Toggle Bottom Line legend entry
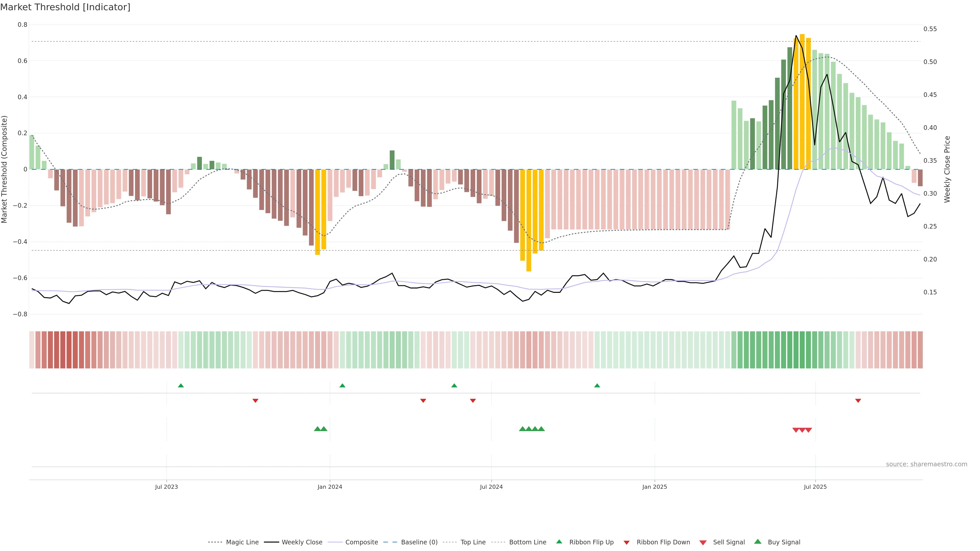Screen dimensions: 980x551 pos(527,542)
